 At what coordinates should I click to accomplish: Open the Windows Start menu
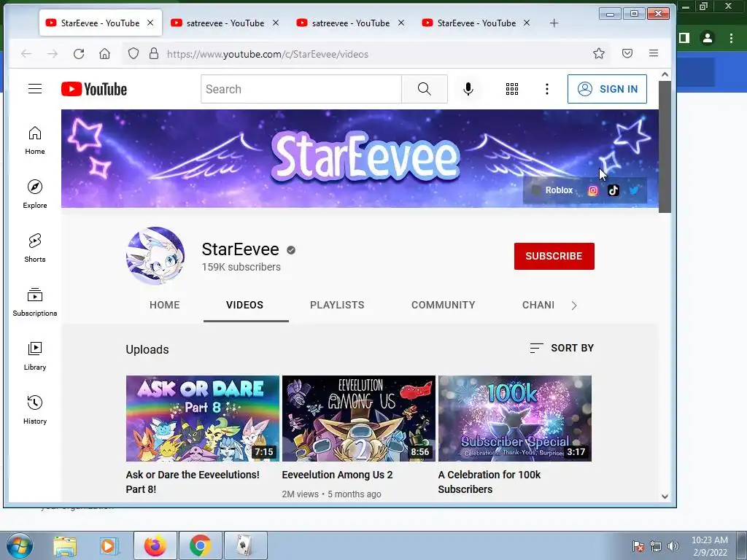coord(20,545)
